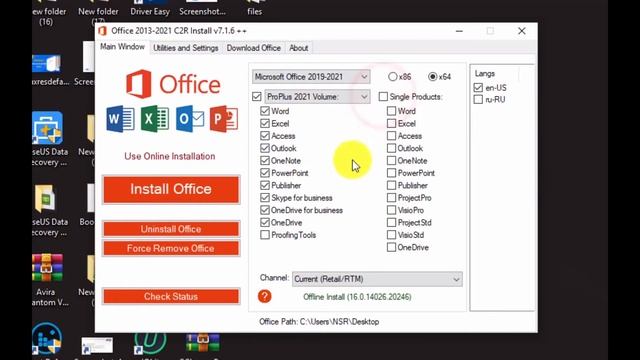Enable the ru-RU language checkbox
The height and width of the screenshot is (360, 640).
pyautogui.click(x=478, y=100)
